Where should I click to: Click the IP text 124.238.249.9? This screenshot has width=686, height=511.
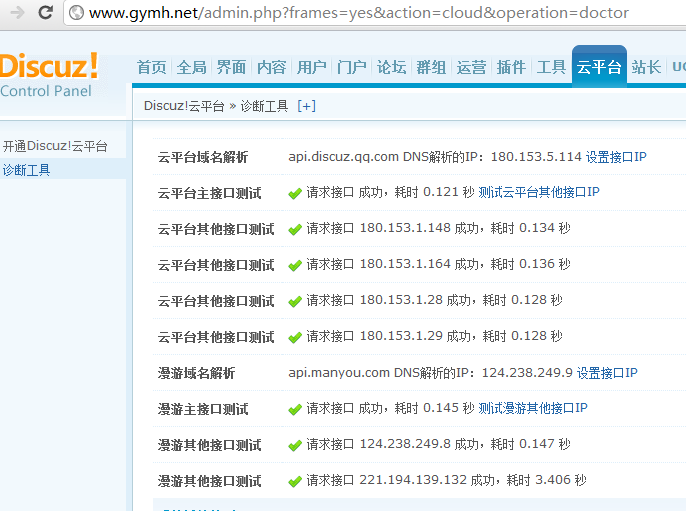(x=527, y=373)
